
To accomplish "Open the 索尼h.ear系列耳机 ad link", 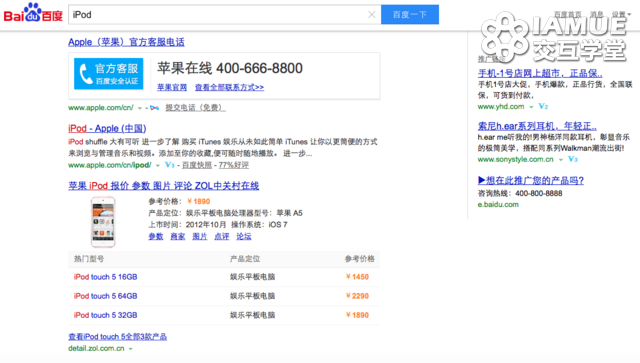I will pyautogui.click(x=537, y=126).
